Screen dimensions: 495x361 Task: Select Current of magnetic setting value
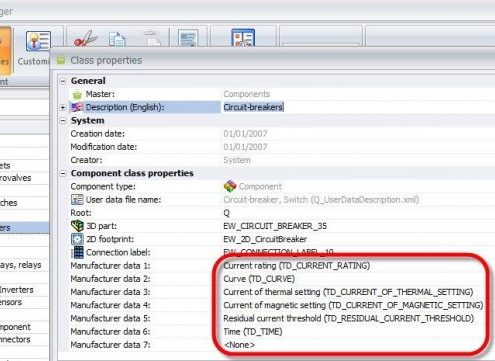353,305
